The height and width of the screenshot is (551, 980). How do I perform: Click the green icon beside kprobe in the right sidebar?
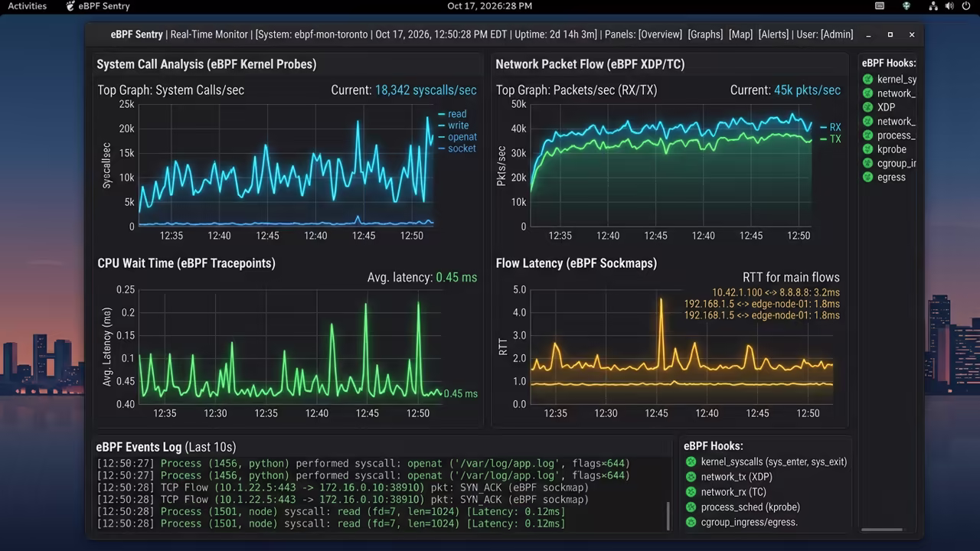click(867, 149)
